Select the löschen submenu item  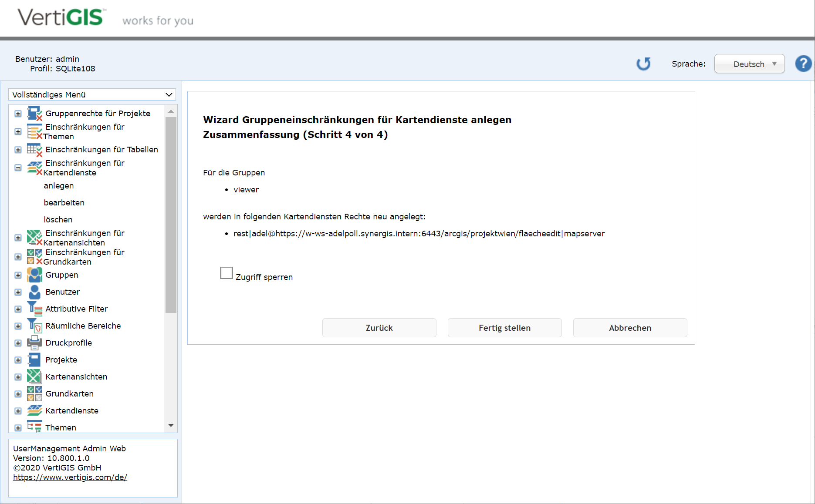[58, 220]
